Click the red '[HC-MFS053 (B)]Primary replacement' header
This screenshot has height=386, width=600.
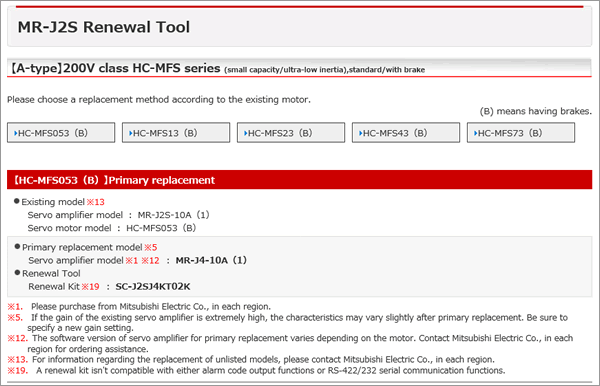[300, 180]
